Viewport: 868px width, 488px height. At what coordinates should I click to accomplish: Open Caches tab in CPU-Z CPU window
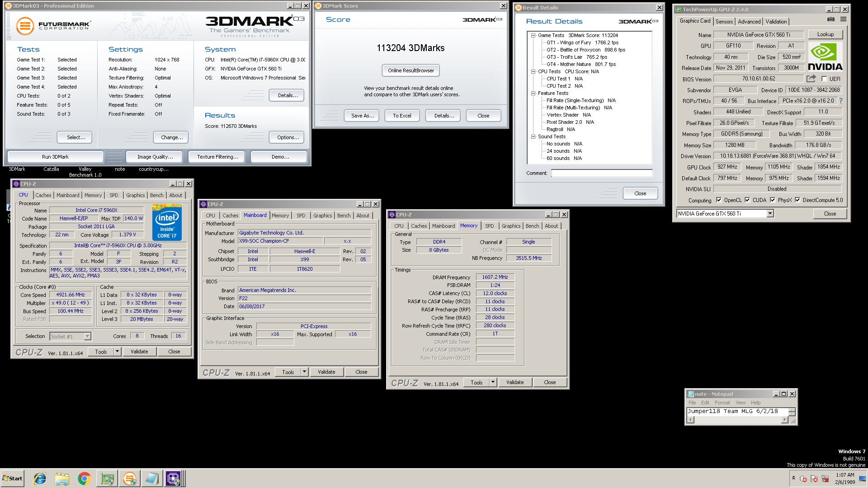43,195
